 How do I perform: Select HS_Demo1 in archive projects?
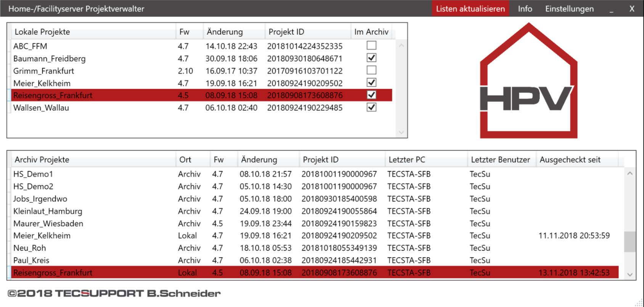[33, 174]
